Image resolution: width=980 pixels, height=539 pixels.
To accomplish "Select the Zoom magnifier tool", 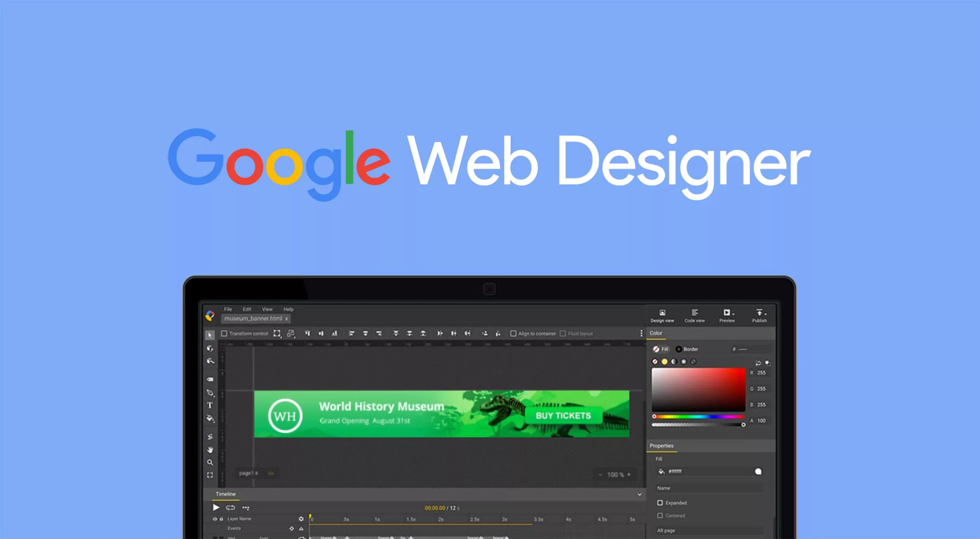I will pyautogui.click(x=210, y=463).
